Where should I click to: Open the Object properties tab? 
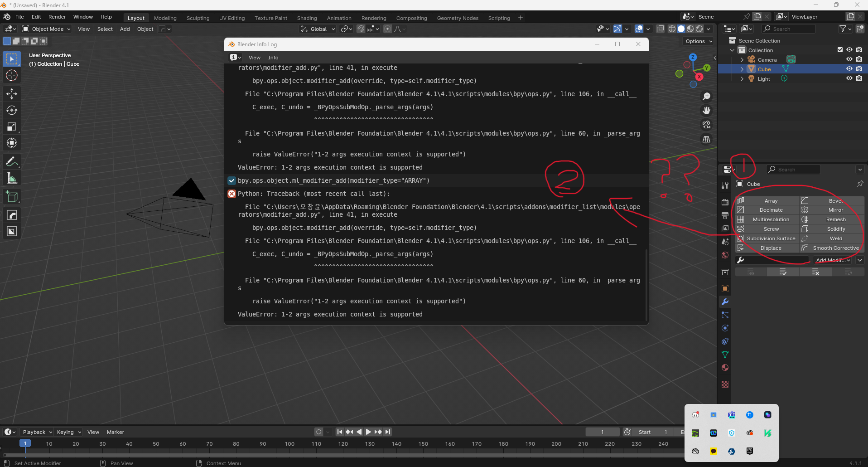(725, 288)
